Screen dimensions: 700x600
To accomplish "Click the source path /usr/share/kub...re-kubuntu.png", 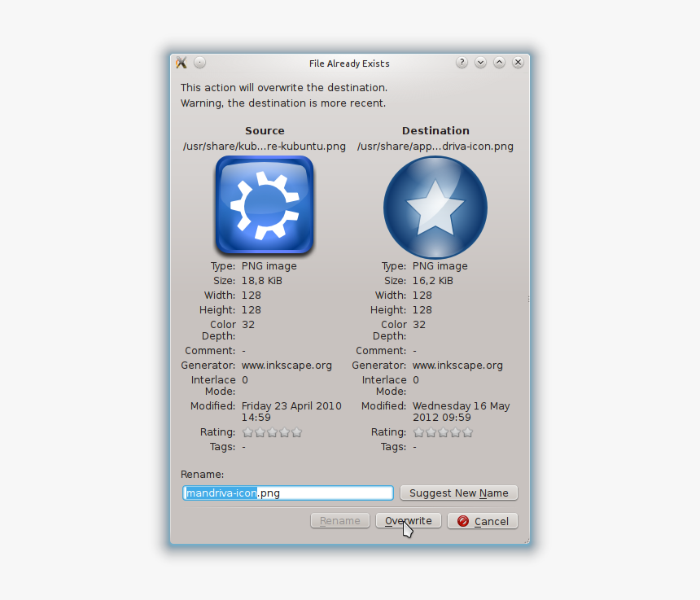I will [265, 147].
